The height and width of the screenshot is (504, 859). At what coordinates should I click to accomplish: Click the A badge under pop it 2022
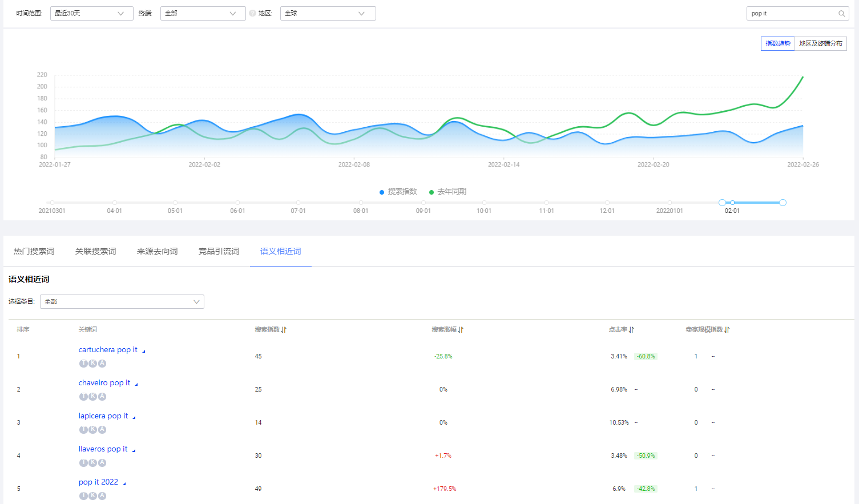coord(102,496)
